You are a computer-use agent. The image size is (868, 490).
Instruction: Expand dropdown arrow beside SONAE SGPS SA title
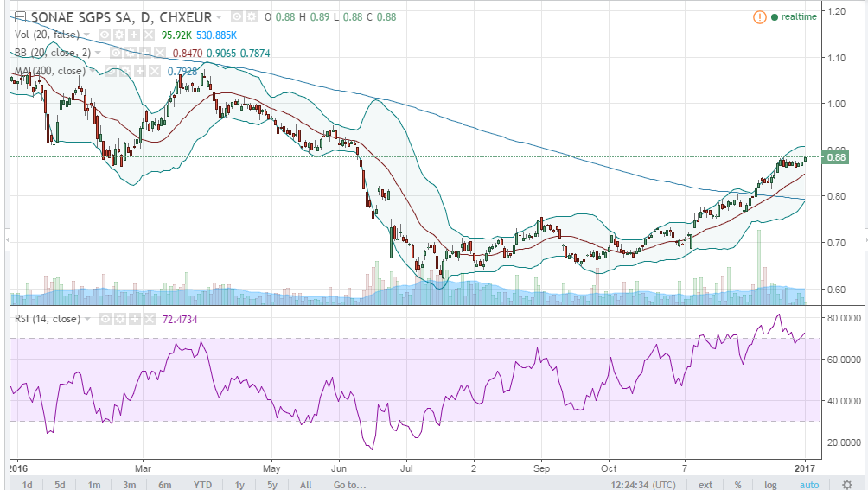click(x=220, y=17)
